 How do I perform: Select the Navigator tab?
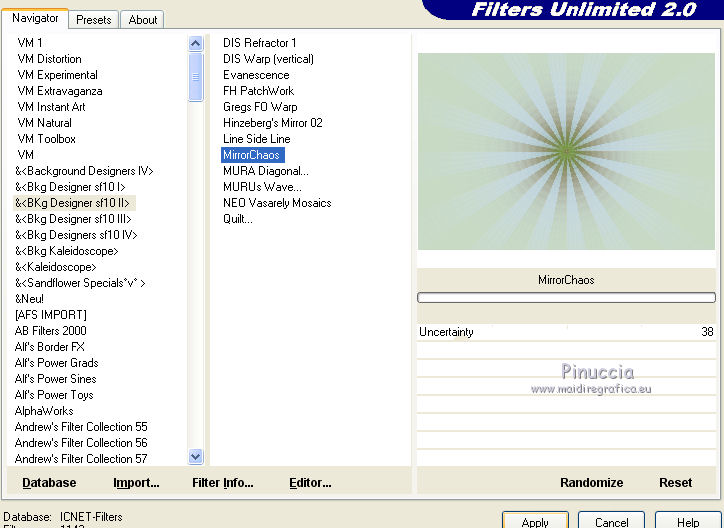point(35,18)
